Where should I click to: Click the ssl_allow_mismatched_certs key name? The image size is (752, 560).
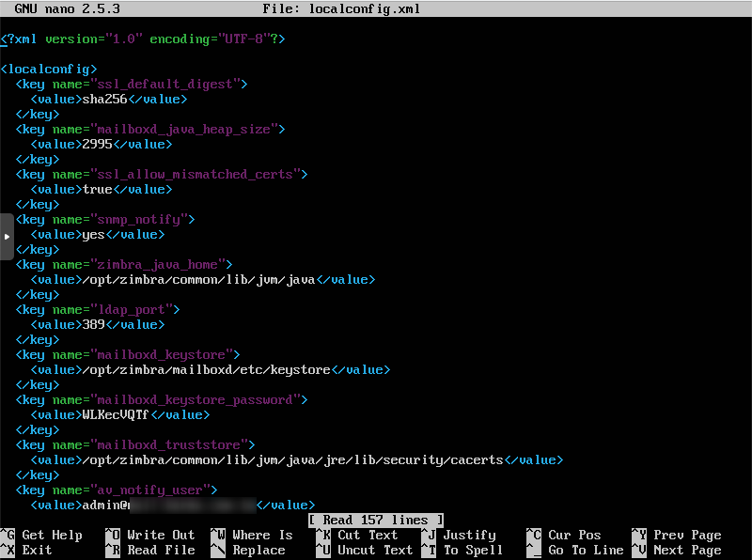pyautogui.click(x=196, y=175)
